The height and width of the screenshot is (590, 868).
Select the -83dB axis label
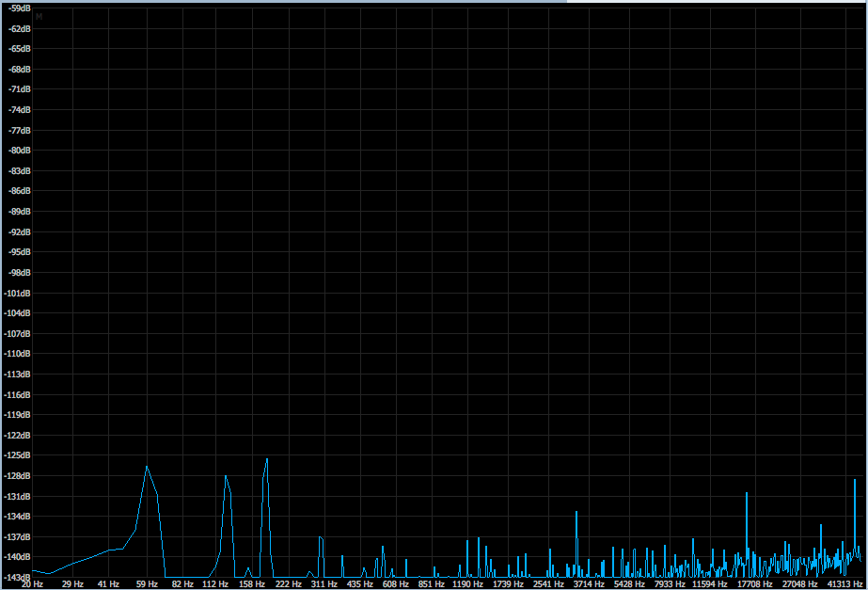(x=20, y=170)
